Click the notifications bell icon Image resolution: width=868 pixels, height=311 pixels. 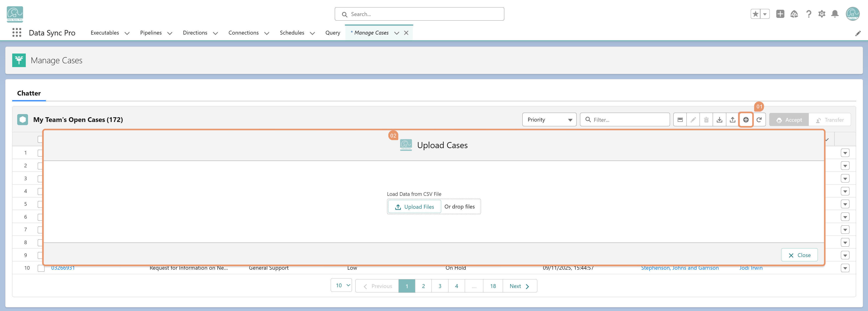coord(835,14)
